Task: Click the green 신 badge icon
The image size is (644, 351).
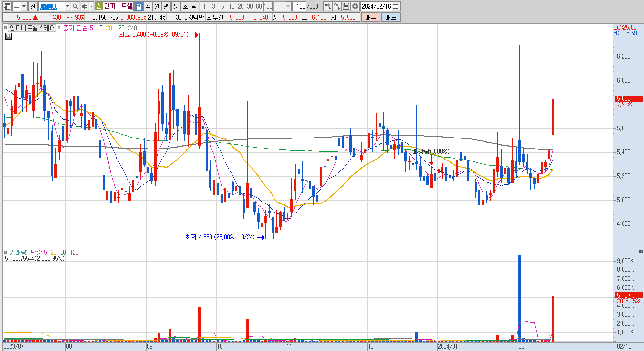Action: (99, 6)
